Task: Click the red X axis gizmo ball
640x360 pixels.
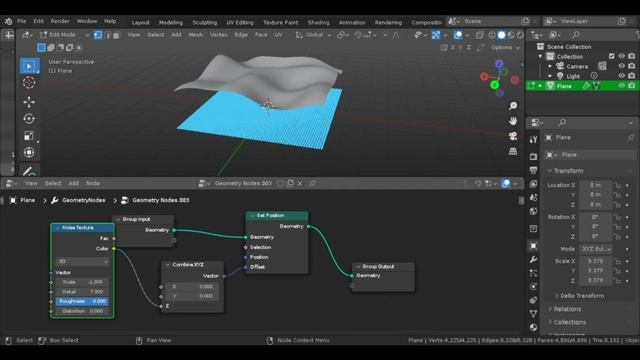Action: 484,76
